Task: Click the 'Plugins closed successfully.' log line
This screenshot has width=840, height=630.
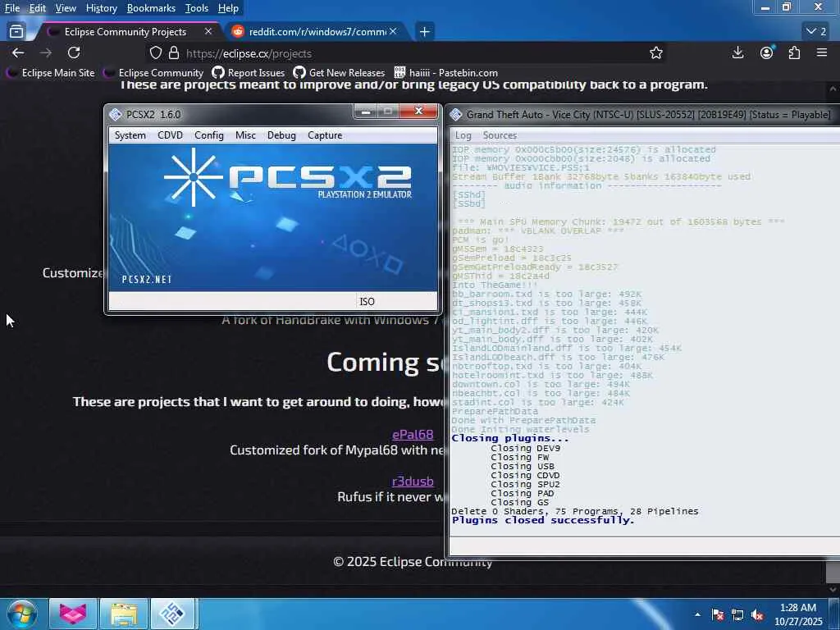Action: [543, 520]
